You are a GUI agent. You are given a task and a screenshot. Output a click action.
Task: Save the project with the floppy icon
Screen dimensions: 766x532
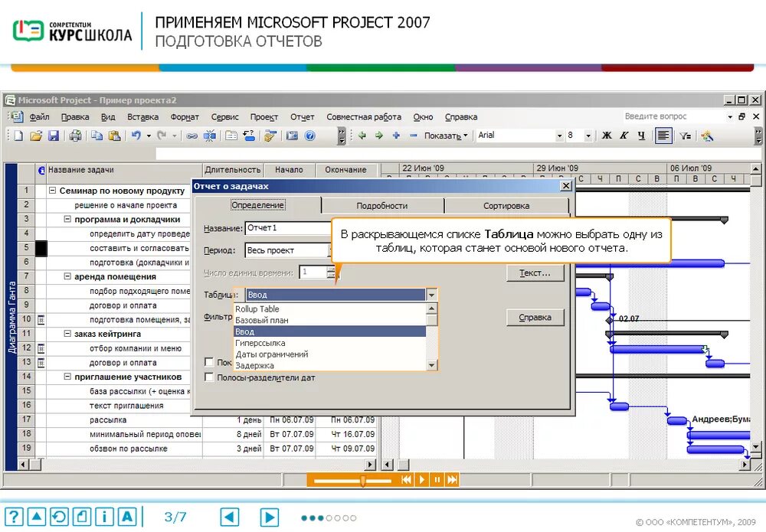click(54, 135)
